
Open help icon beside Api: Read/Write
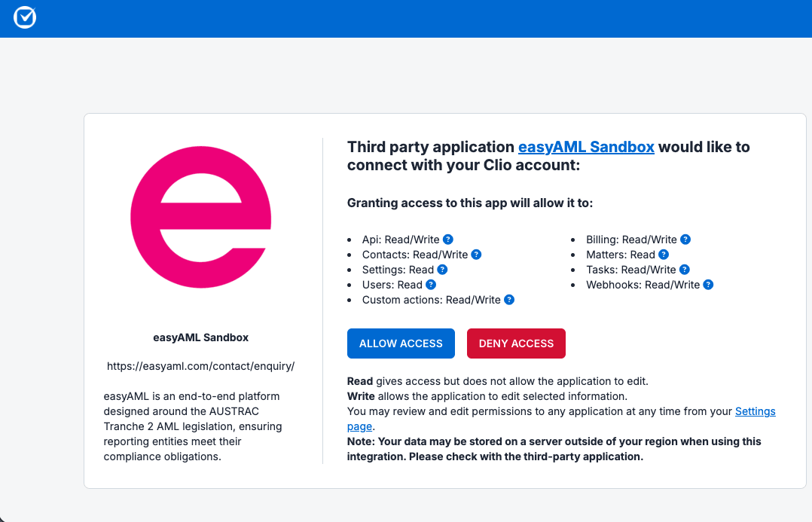click(448, 240)
